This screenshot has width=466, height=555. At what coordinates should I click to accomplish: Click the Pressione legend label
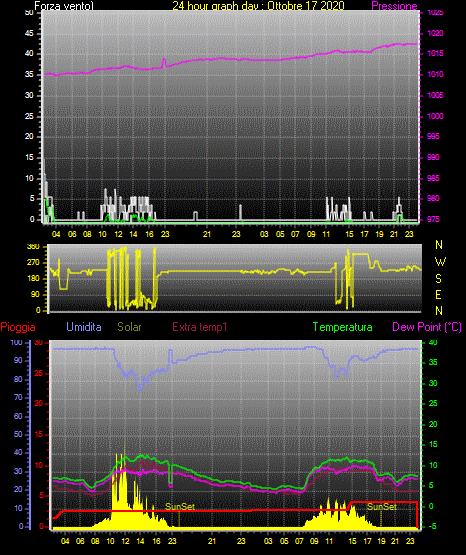(x=394, y=6)
